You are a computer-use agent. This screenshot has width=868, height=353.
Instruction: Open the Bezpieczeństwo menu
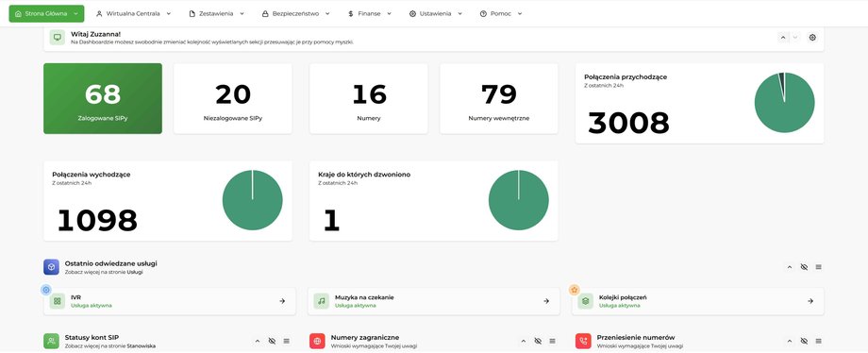pos(295,14)
